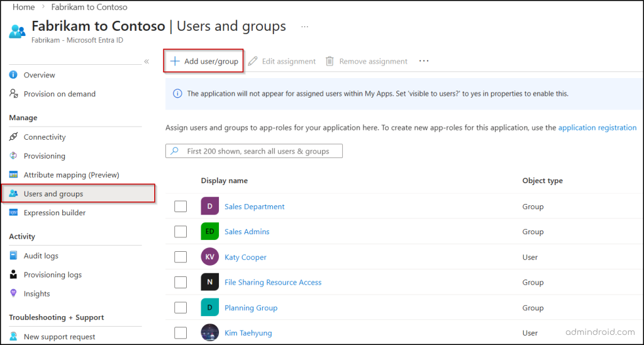Click the Attribute mapping table icon

point(14,175)
